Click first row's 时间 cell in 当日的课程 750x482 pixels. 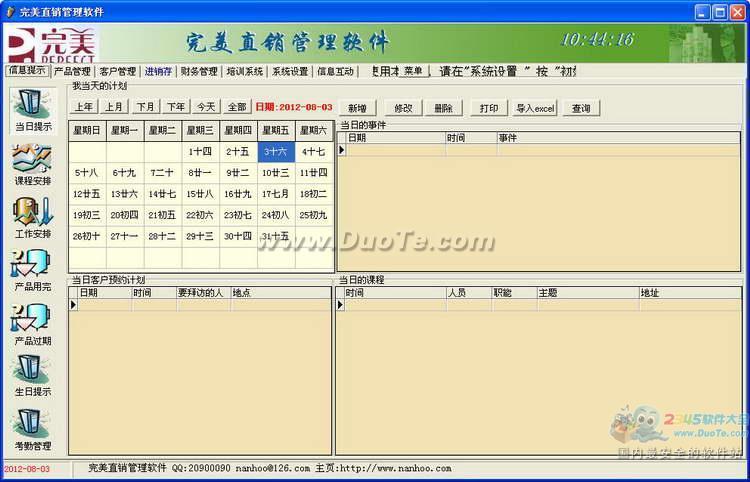[x=396, y=305]
